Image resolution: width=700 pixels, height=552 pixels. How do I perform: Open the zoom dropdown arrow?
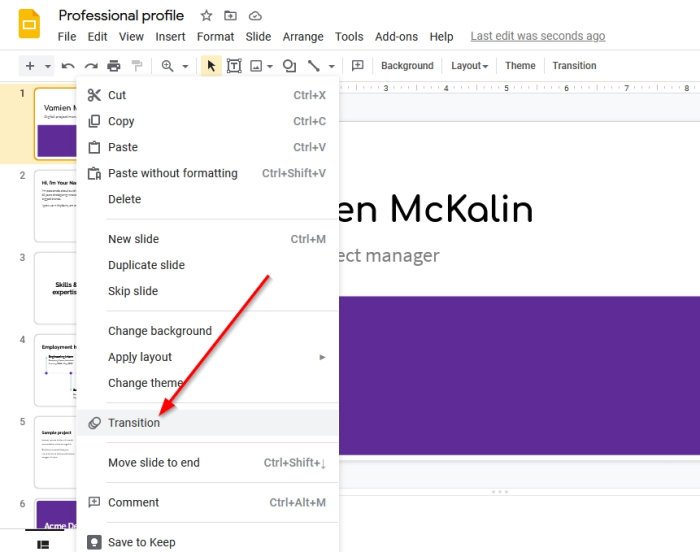coord(185,67)
